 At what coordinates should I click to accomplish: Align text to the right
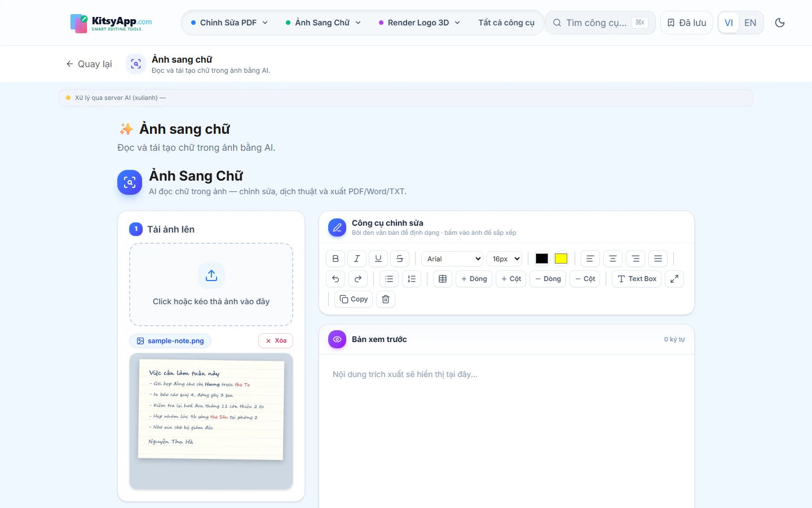636,259
